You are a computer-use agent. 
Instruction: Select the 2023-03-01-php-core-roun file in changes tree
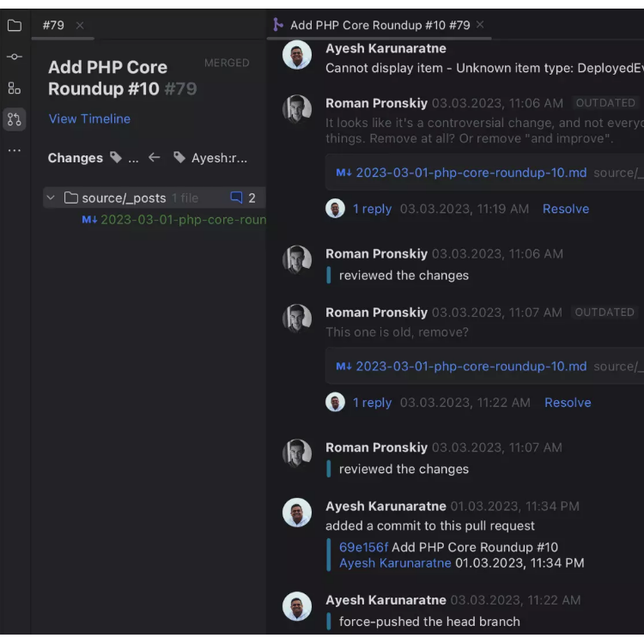(182, 220)
